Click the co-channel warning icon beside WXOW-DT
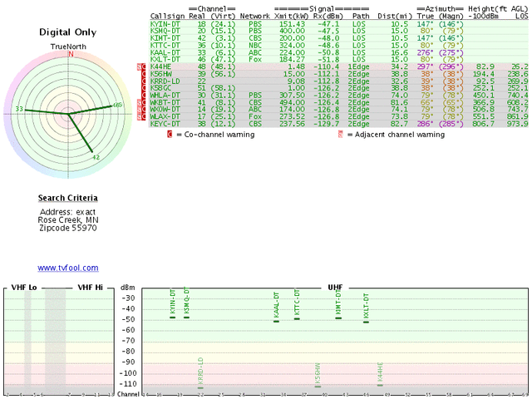Viewport: 532px width, 399px height. click(144, 110)
